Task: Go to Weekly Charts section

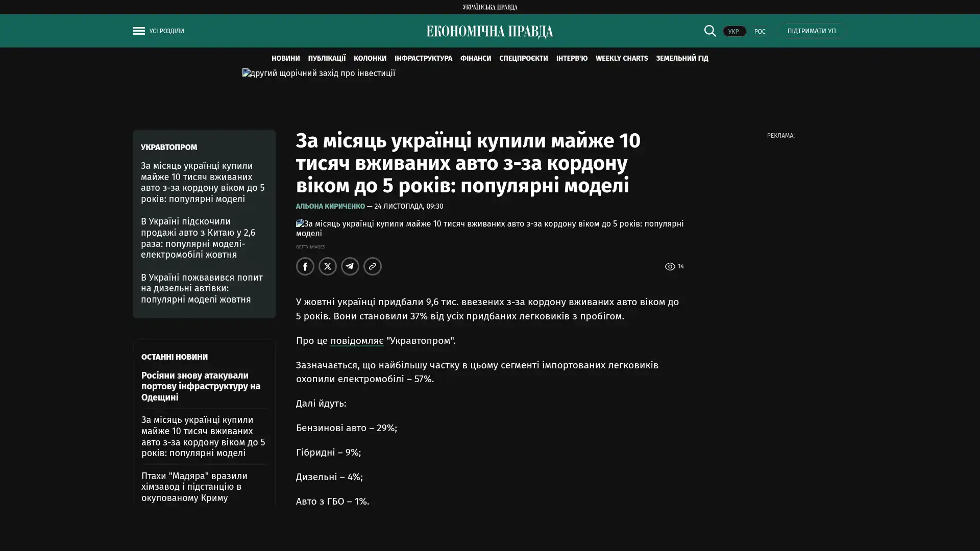Action: click(x=621, y=58)
